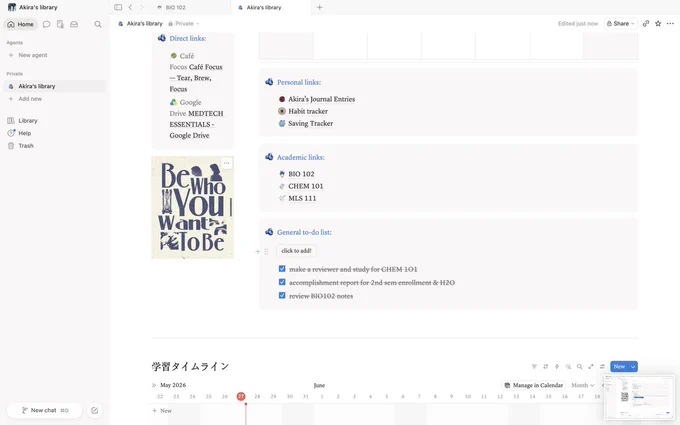The height and width of the screenshot is (425, 680).
Task: Click the plus handle beside click to add
Action: click(258, 251)
